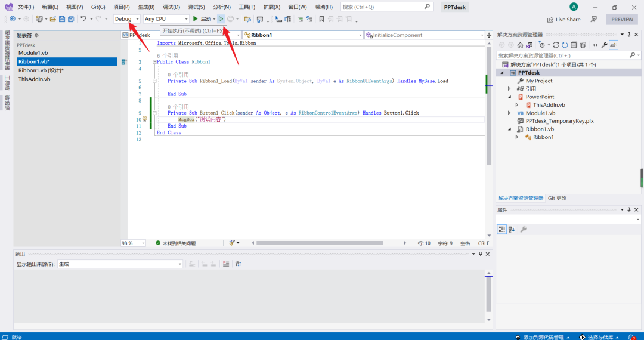Click the PREVIEW button
Viewport: 644px width, 340px height.
pos(622,19)
